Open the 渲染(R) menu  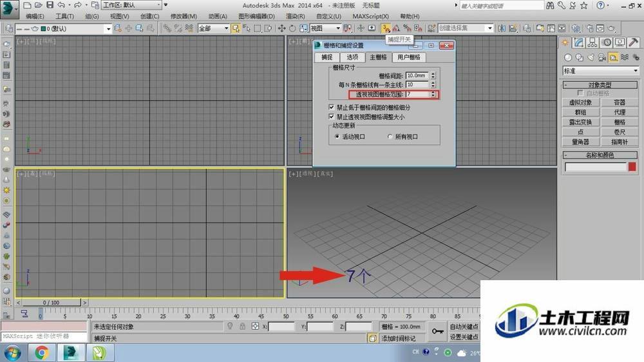296,16
